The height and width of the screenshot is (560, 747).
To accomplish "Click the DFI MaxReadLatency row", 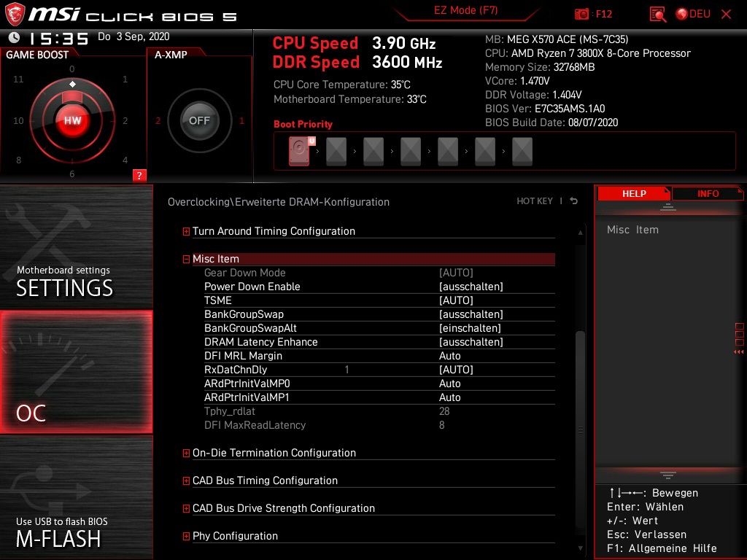I will click(x=379, y=425).
